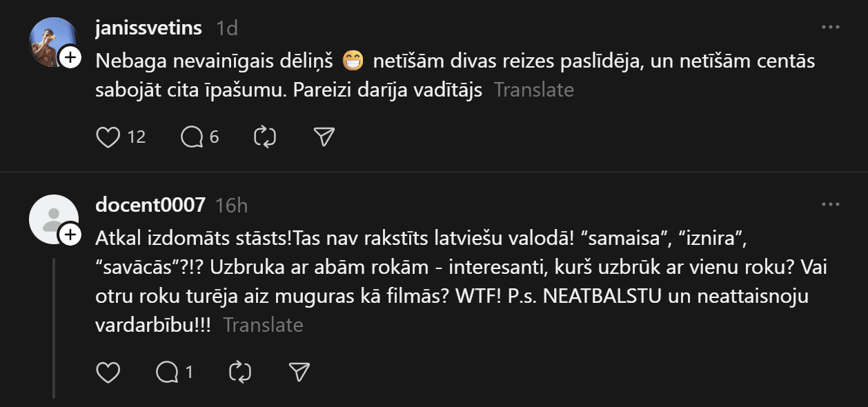
Task: Translate the docent0007 comment
Action: coord(263,325)
